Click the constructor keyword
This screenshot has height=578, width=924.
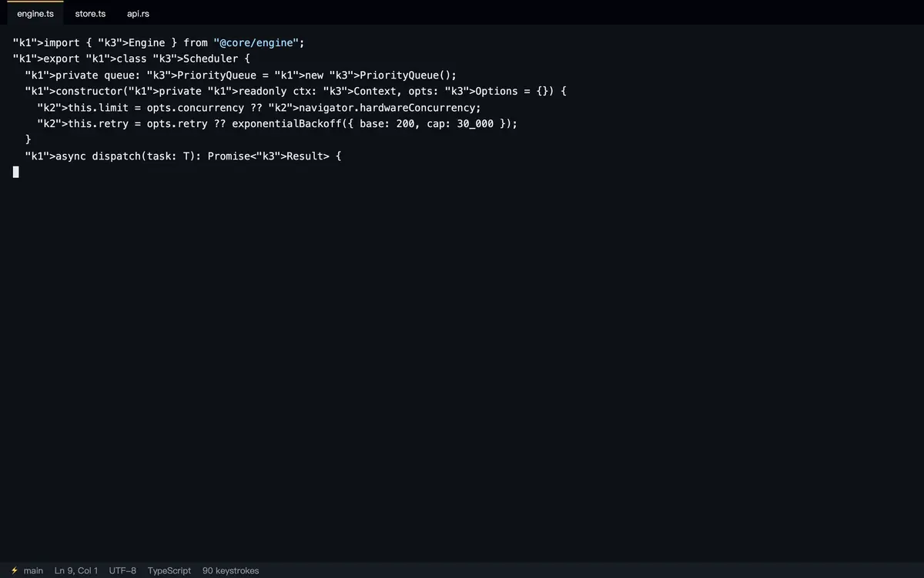(89, 91)
